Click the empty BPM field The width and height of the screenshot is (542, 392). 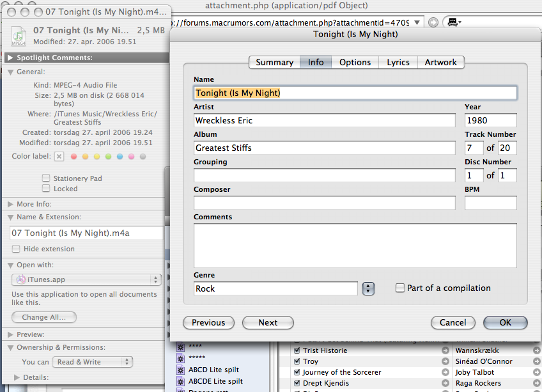coord(490,203)
